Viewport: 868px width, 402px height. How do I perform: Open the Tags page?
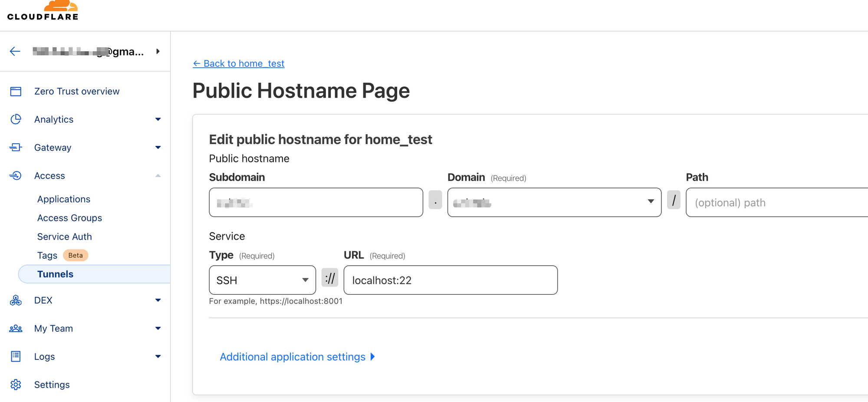coord(47,255)
